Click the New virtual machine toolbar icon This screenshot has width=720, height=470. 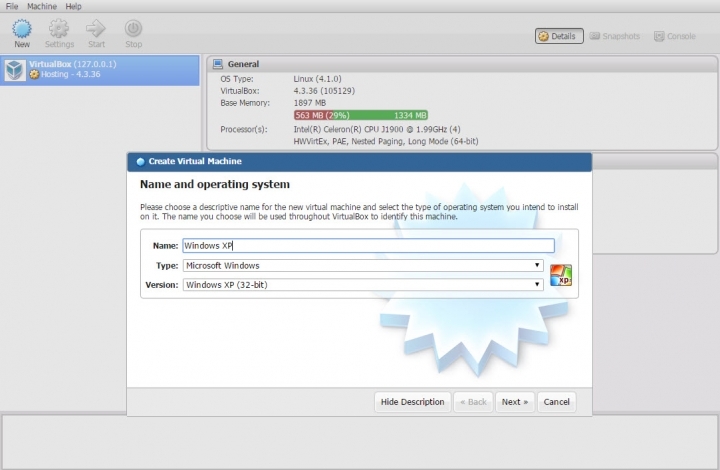coord(22,28)
